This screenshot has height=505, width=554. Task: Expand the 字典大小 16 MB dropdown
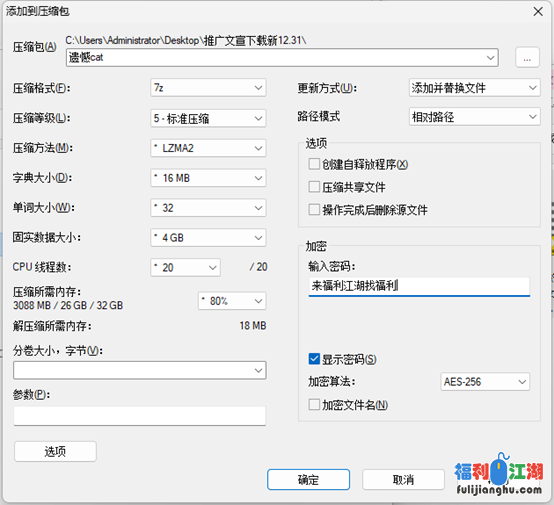click(x=208, y=178)
